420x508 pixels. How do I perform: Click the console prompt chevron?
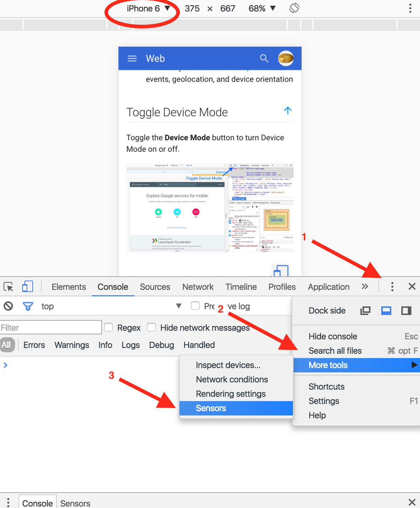click(5, 365)
